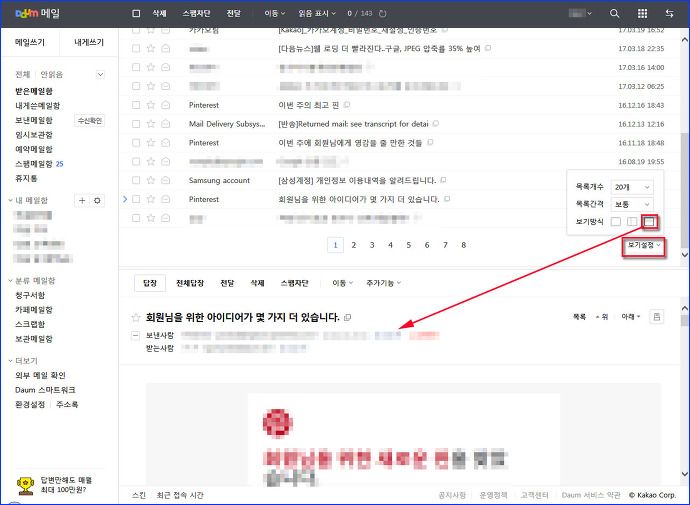Add new mailbox with plus icon
The width and height of the screenshot is (690, 505).
point(82,201)
